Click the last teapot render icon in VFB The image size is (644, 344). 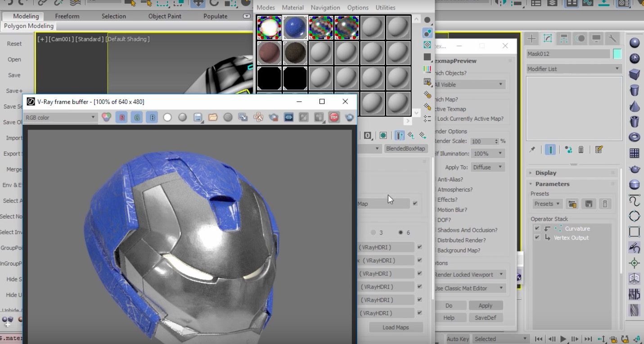click(x=349, y=118)
